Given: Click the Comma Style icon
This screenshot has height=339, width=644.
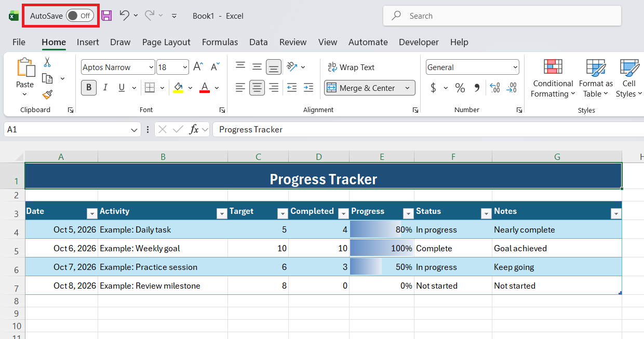Looking at the screenshot, I should pos(477,88).
